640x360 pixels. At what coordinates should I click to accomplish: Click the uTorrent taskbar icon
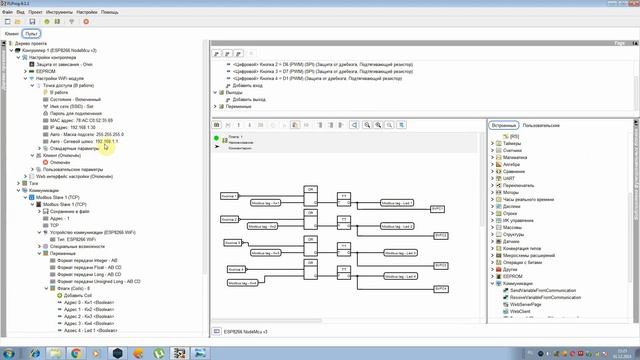point(159,353)
